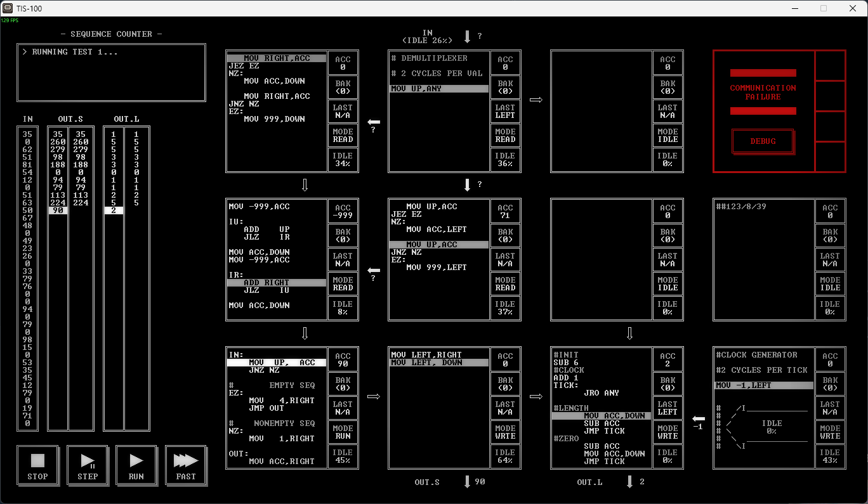Select the 'JMP OUT' instruction

tap(266, 408)
